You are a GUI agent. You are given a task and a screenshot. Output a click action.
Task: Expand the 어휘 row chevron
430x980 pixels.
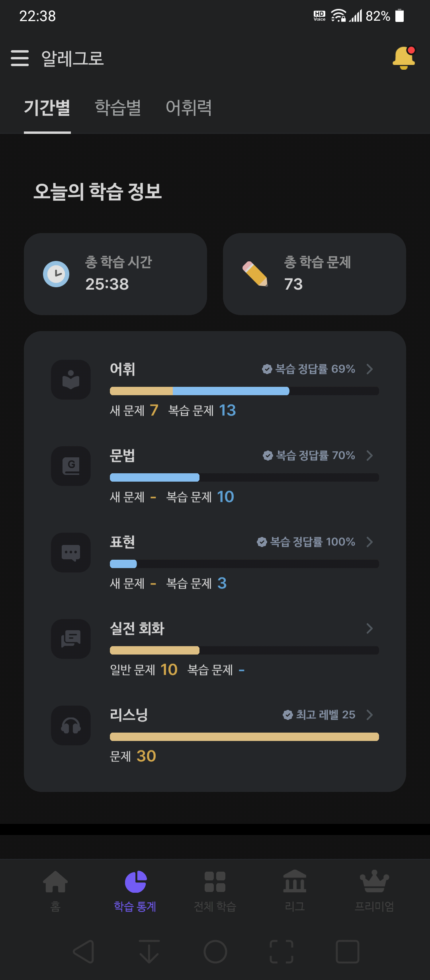click(x=369, y=369)
